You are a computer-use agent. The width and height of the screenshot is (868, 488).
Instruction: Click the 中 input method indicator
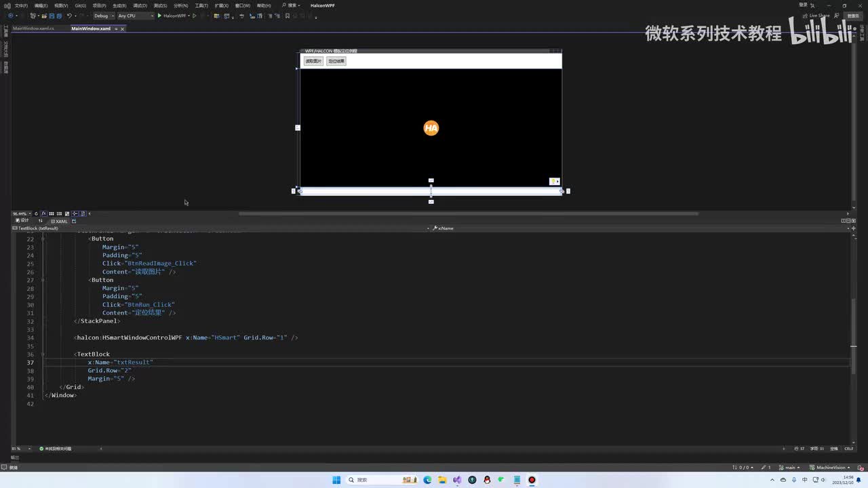tap(804, 480)
